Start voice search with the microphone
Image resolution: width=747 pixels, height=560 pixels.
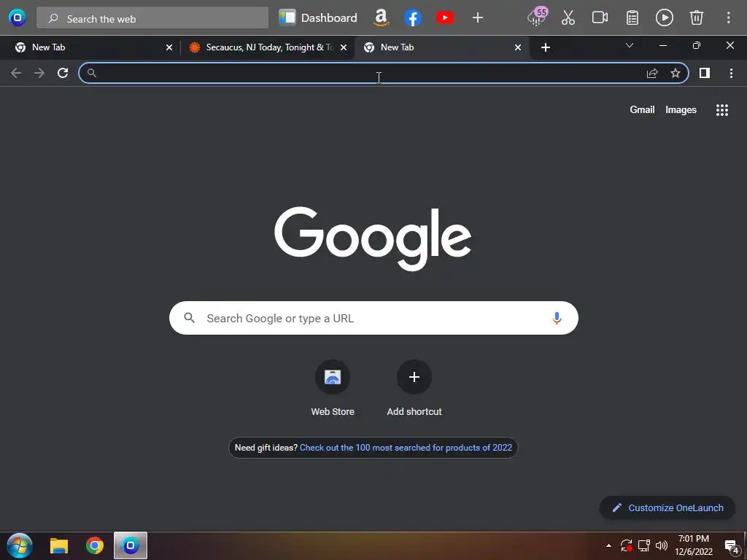coord(557,318)
